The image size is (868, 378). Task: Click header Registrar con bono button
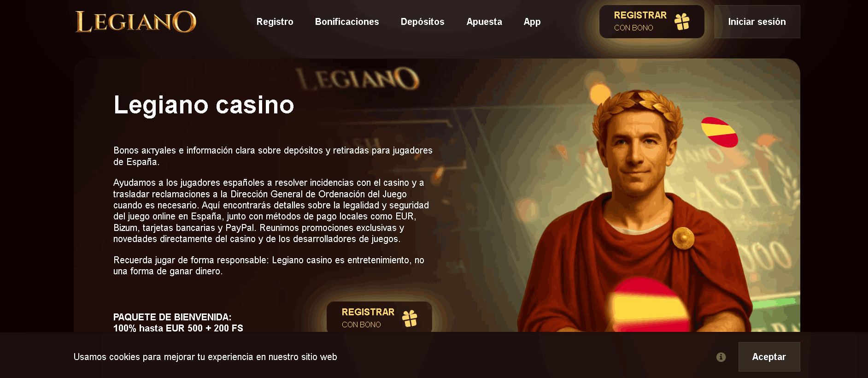click(651, 22)
